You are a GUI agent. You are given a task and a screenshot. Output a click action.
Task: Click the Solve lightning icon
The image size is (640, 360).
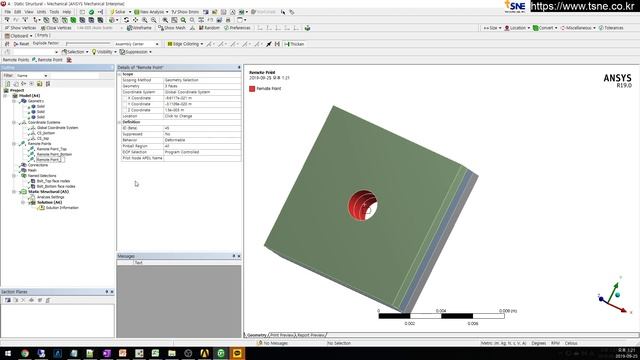(112, 12)
